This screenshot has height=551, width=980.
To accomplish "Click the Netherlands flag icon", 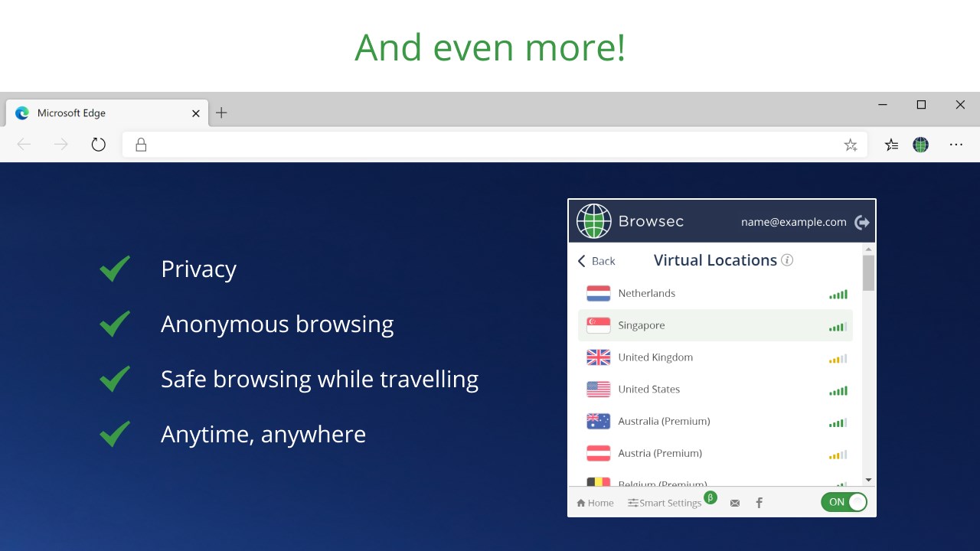I will (x=598, y=293).
